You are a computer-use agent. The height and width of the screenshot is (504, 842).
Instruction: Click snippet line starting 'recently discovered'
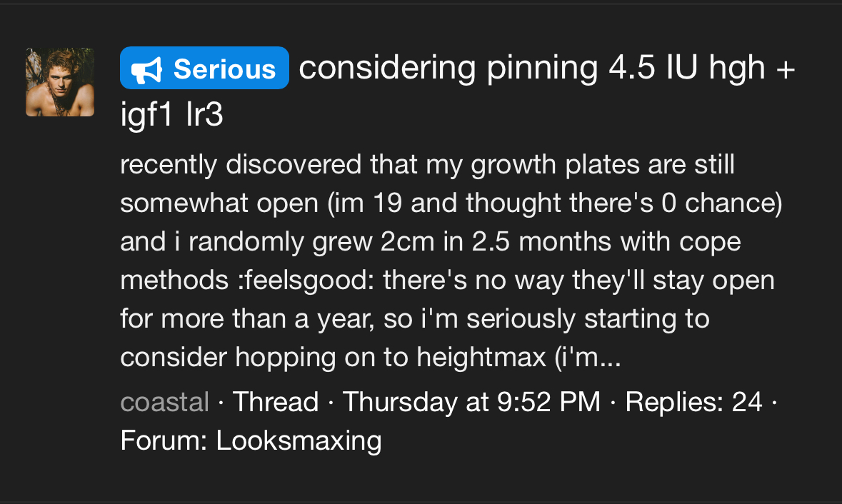427,165
